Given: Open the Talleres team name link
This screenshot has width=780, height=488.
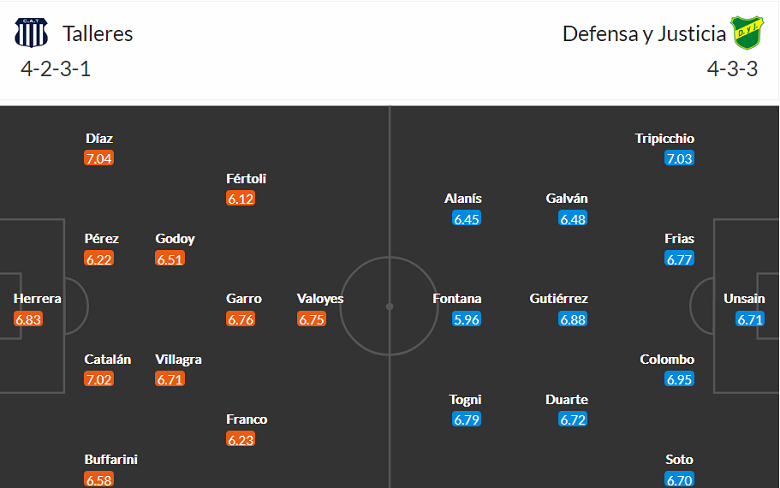Looking at the screenshot, I should (x=98, y=33).
